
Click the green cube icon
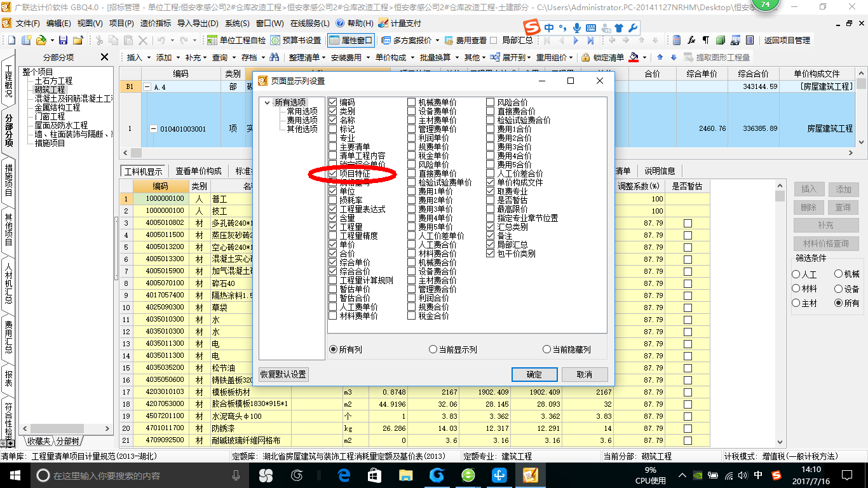click(720, 40)
